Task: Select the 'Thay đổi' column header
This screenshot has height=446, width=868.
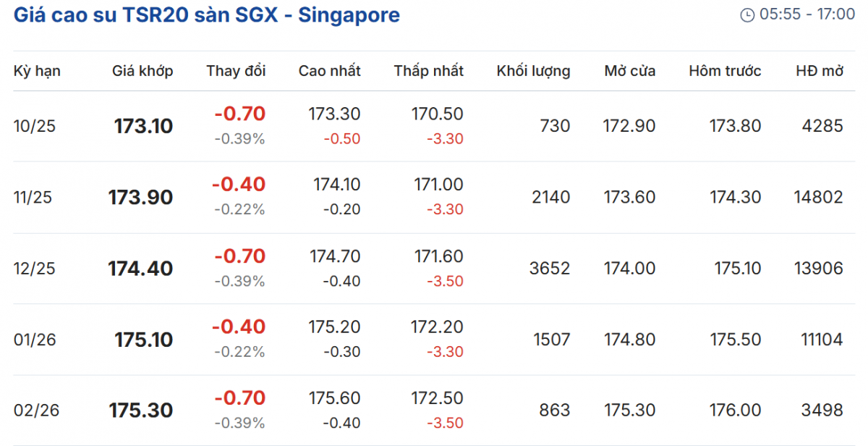Action: click(x=236, y=71)
